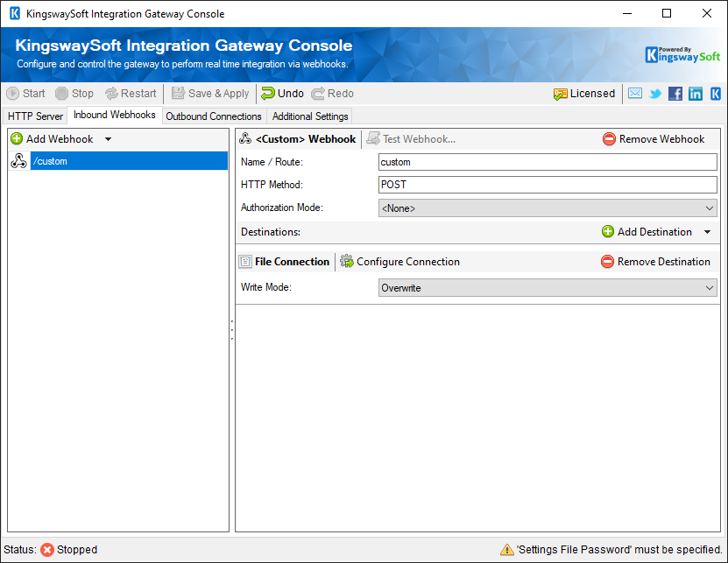This screenshot has height=563, width=728.
Task: Open the Authorization Mode dropdown
Action: click(548, 208)
